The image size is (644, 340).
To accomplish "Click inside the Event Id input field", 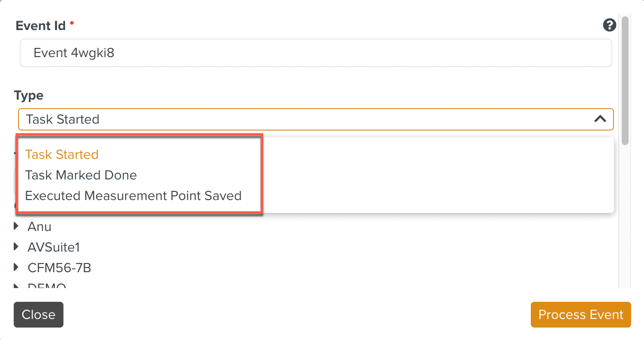I will (x=315, y=52).
